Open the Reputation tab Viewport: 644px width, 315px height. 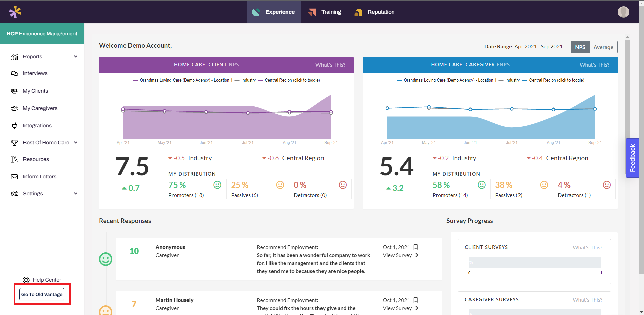coord(374,12)
